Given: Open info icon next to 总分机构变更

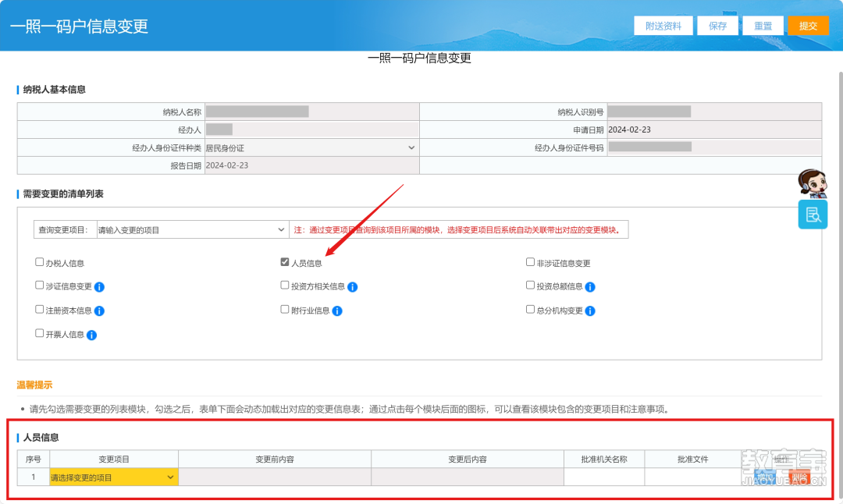Looking at the screenshot, I should click(590, 311).
